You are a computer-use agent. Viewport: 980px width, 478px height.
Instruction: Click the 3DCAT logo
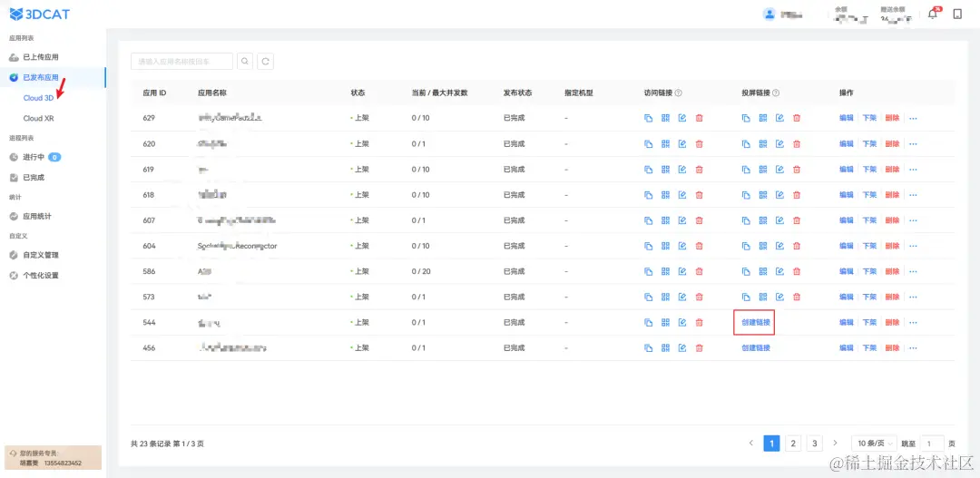pyautogui.click(x=40, y=14)
